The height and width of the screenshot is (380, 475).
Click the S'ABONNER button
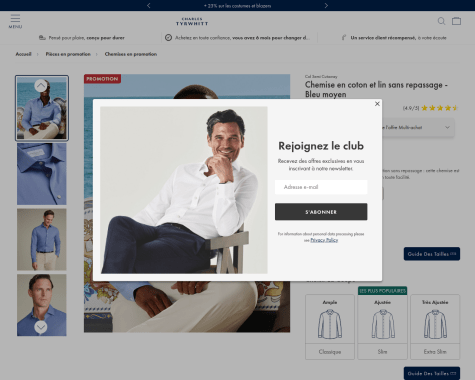pyautogui.click(x=321, y=212)
